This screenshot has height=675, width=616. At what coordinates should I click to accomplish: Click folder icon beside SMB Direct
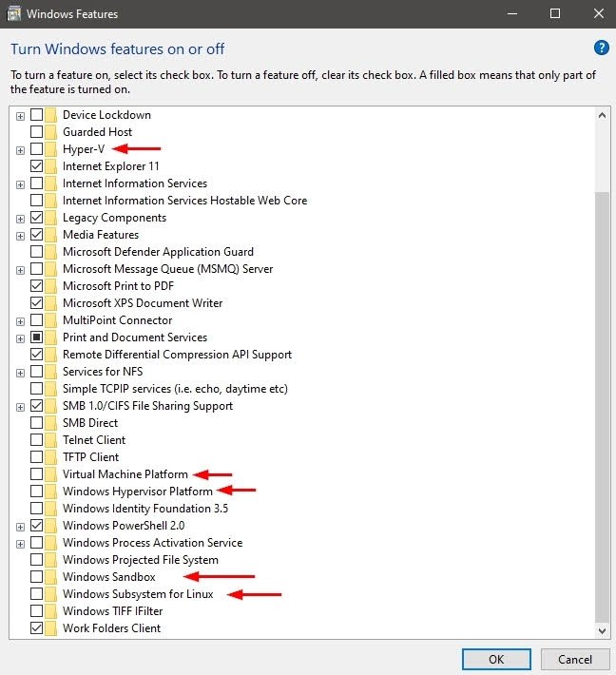pyautogui.click(x=50, y=423)
